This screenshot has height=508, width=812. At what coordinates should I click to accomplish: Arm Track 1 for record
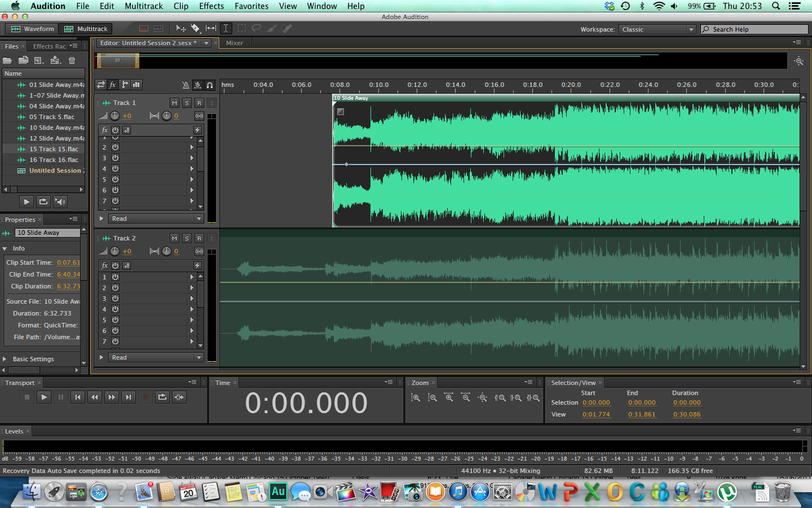coord(199,103)
